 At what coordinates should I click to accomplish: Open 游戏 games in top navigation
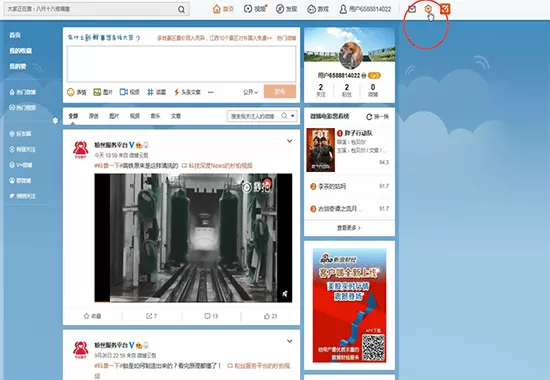point(318,9)
